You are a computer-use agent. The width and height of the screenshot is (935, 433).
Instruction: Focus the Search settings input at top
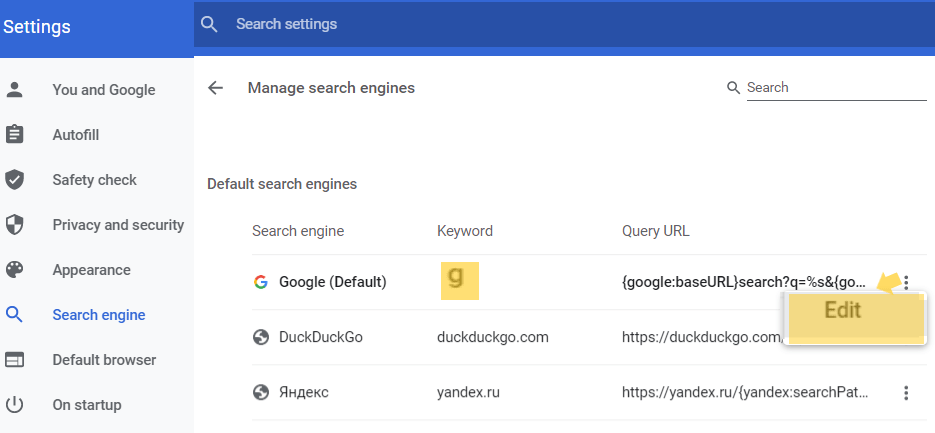[560, 24]
